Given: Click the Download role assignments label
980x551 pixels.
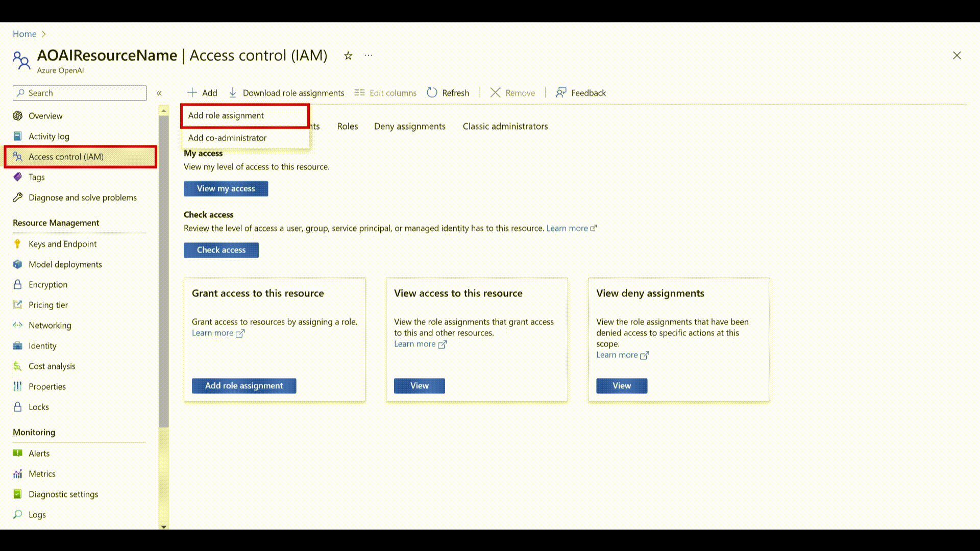Looking at the screenshot, I should click(293, 93).
